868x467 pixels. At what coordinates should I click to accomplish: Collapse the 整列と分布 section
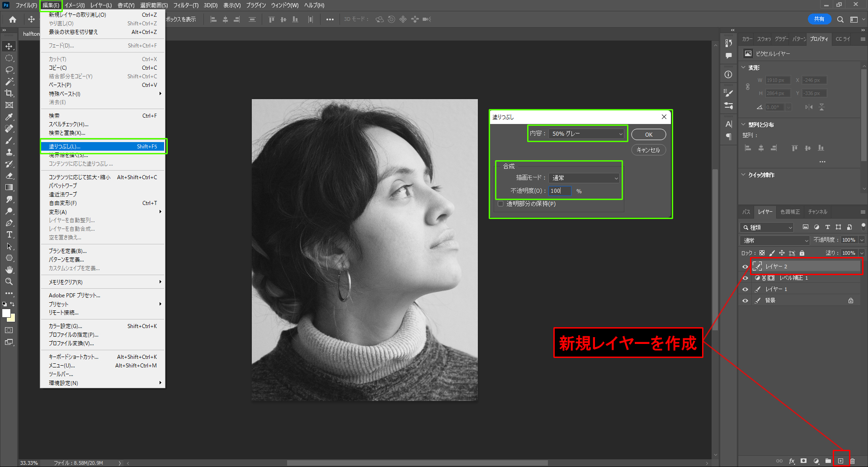tap(744, 124)
